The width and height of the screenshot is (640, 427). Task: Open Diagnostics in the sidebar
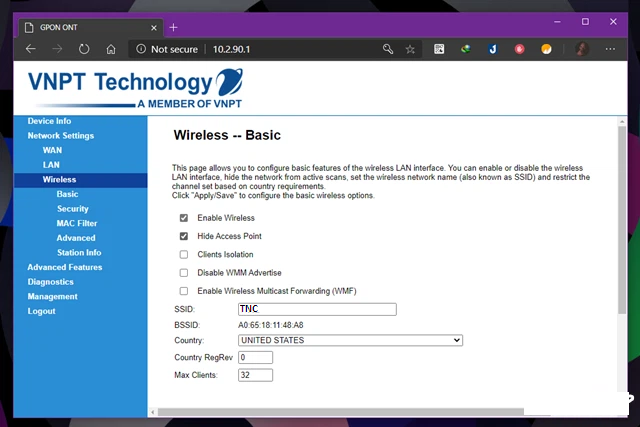pos(51,282)
